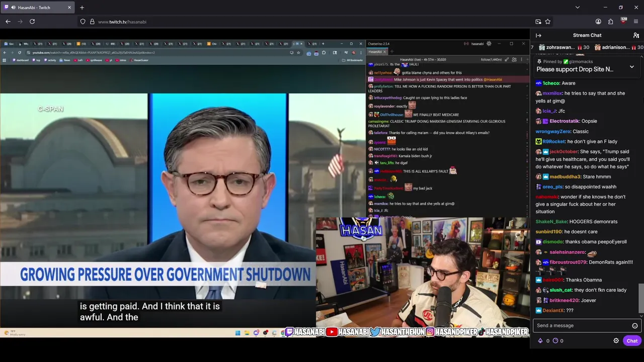
Task: Click username DexiantX in chat
Action: 553,311
